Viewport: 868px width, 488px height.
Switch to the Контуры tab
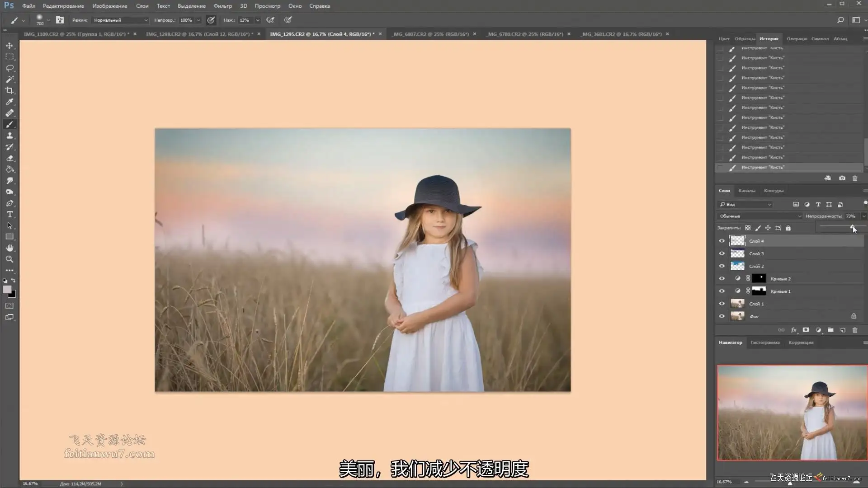(x=774, y=191)
